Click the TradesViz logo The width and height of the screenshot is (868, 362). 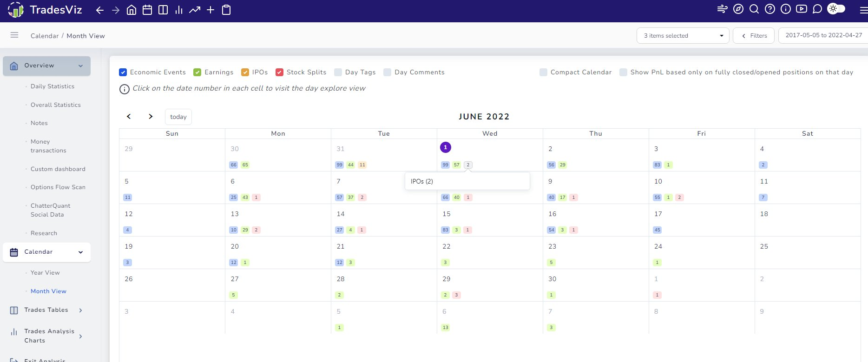point(45,10)
